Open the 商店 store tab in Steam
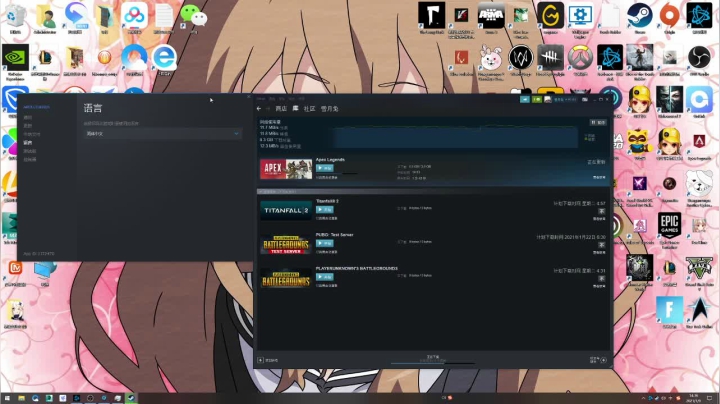 tap(281, 109)
